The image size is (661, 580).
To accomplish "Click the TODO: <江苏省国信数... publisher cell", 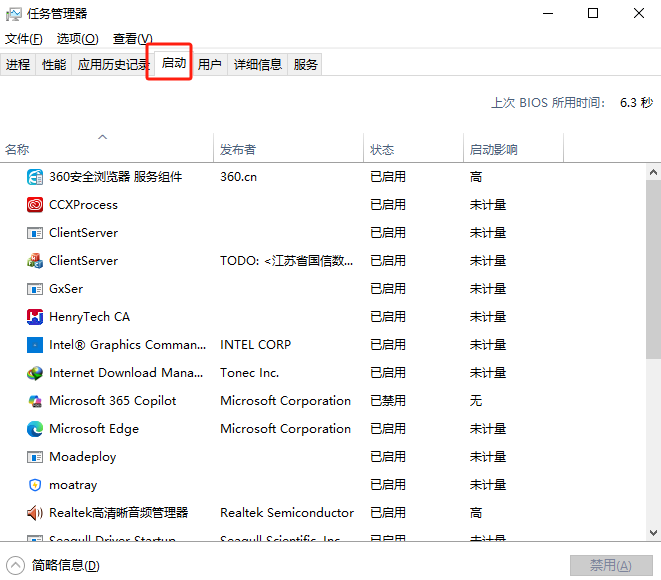I will point(286,261).
